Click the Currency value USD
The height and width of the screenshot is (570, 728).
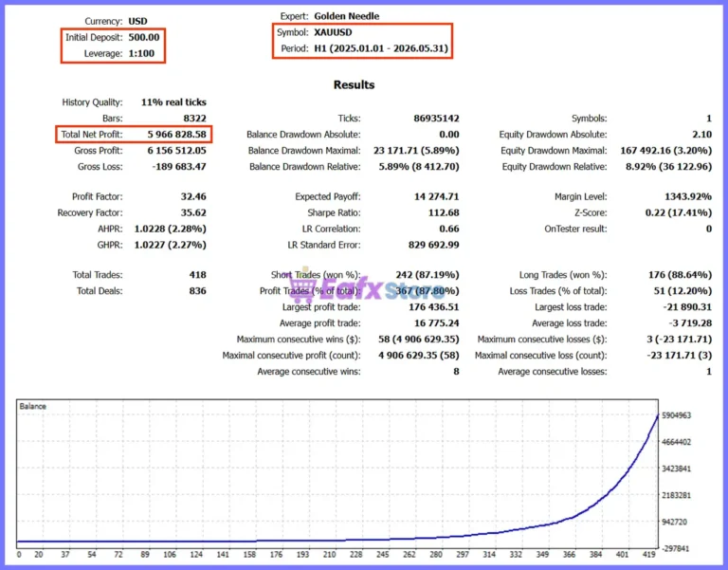137,22
